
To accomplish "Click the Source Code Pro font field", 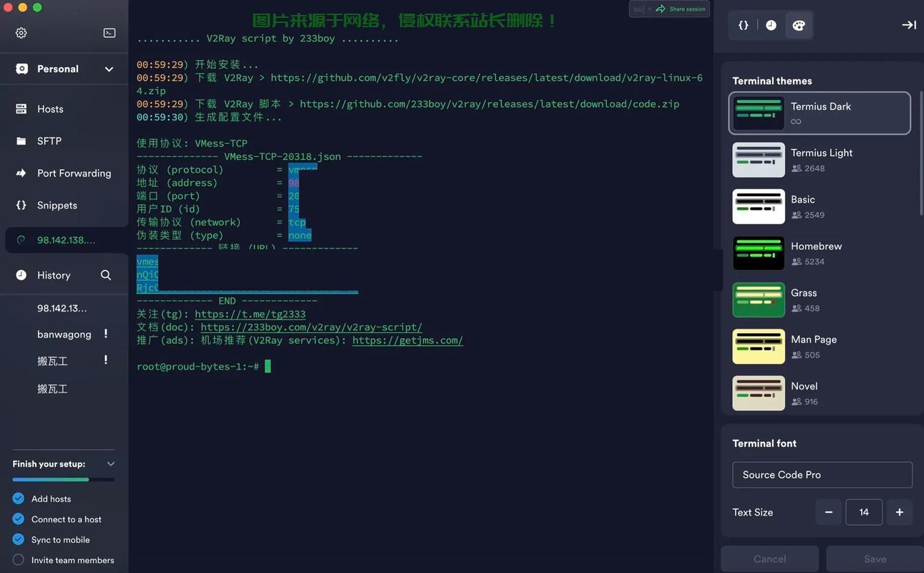I will tap(822, 475).
